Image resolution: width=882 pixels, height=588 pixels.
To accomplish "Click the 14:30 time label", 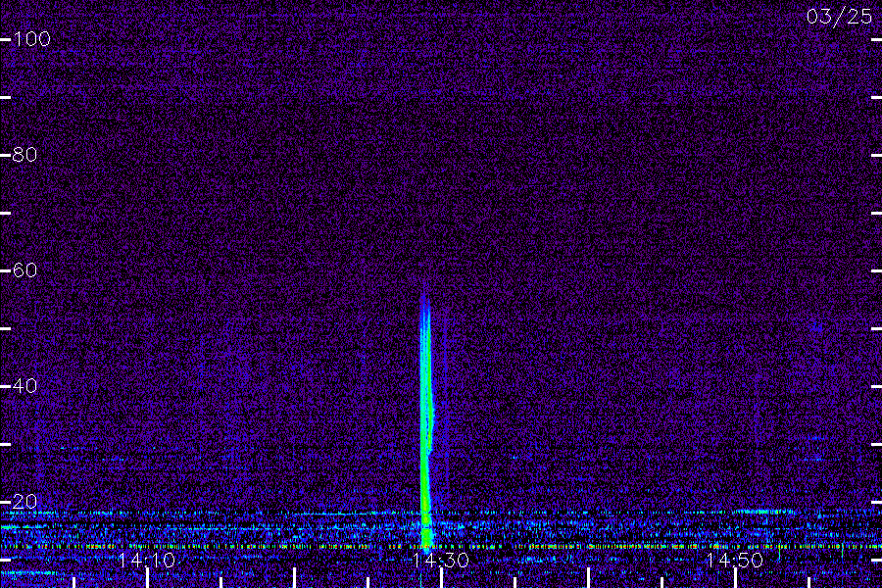I will (x=440, y=561).
